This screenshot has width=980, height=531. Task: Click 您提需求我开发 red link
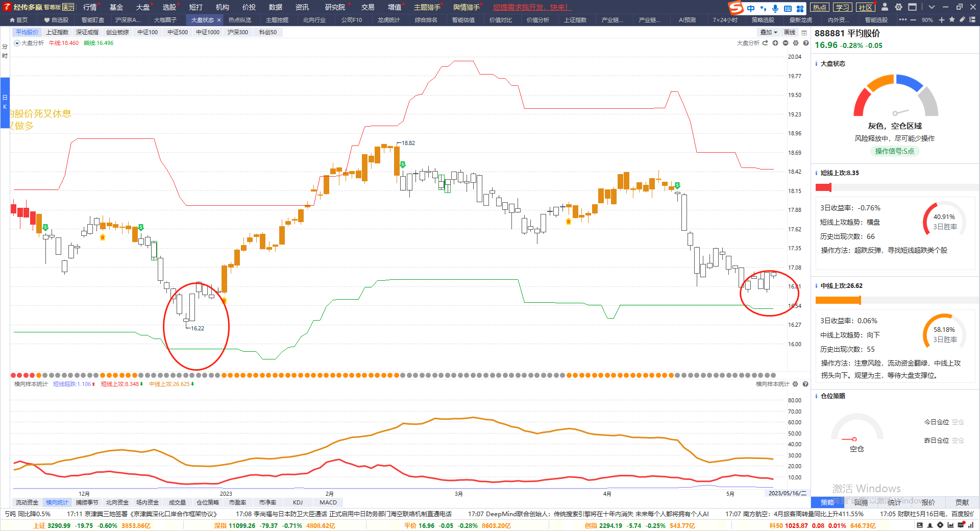coord(531,7)
